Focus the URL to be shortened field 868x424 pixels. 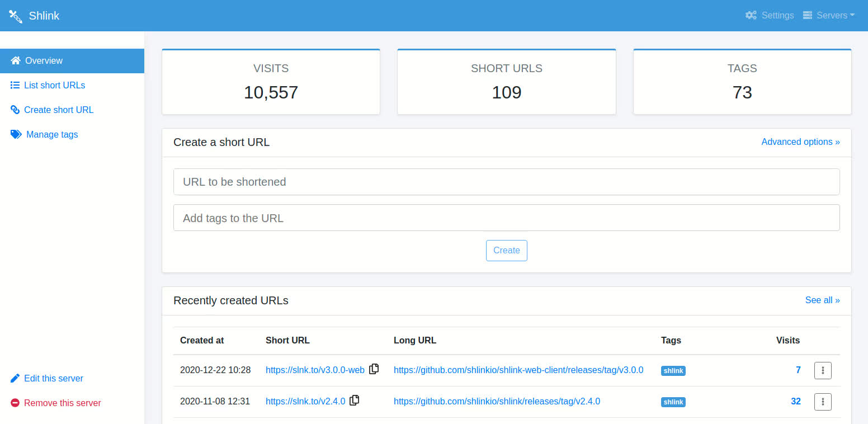click(x=506, y=182)
